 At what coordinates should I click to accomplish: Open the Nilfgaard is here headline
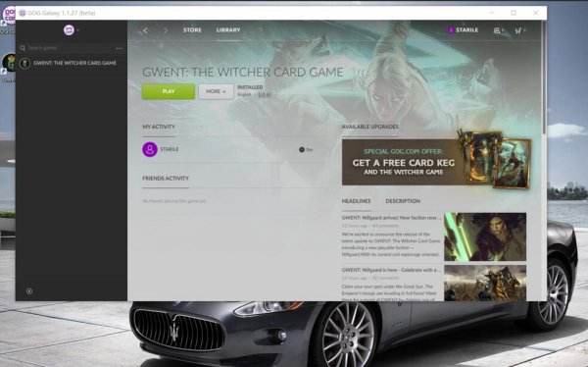pyautogui.click(x=391, y=270)
